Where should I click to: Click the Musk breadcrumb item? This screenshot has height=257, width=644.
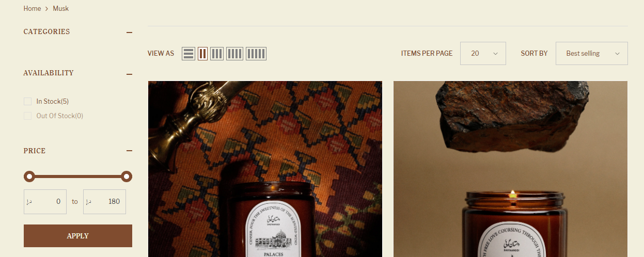coord(61,9)
